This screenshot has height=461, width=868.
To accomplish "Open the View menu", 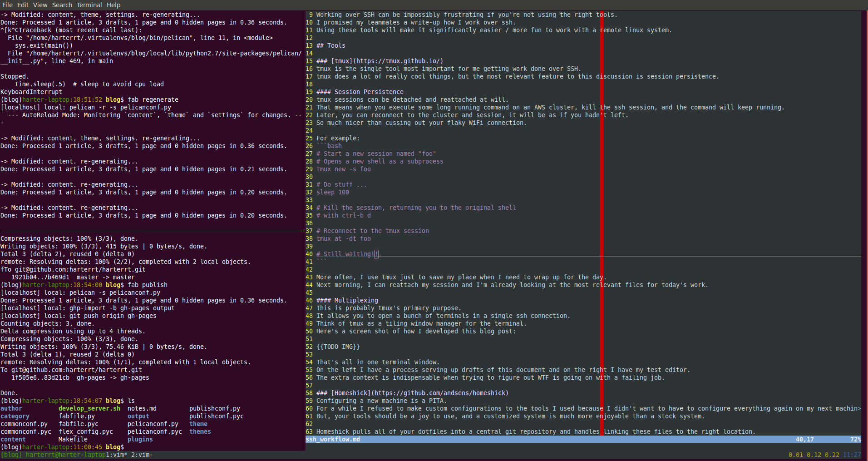I will tap(40, 5).
